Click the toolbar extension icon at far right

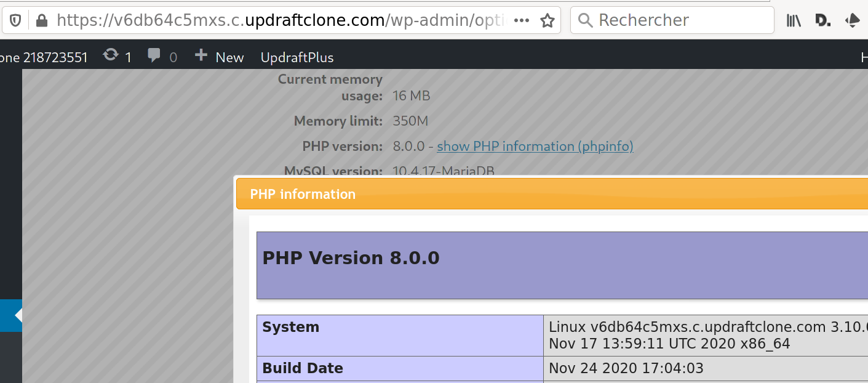tap(853, 20)
